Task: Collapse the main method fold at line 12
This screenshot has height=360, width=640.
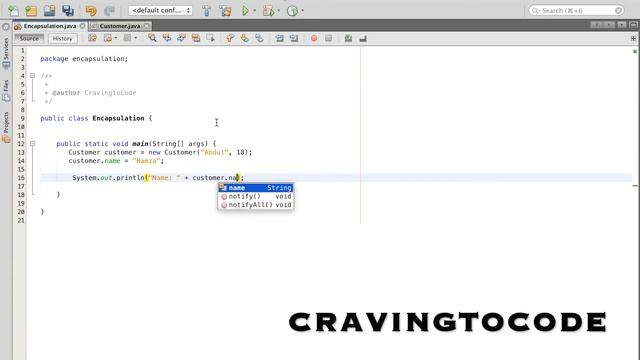Action: tap(32, 144)
